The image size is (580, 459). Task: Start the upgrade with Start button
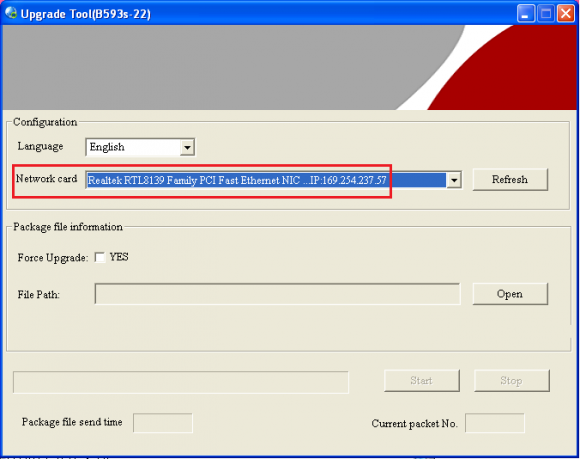[x=422, y=381]
